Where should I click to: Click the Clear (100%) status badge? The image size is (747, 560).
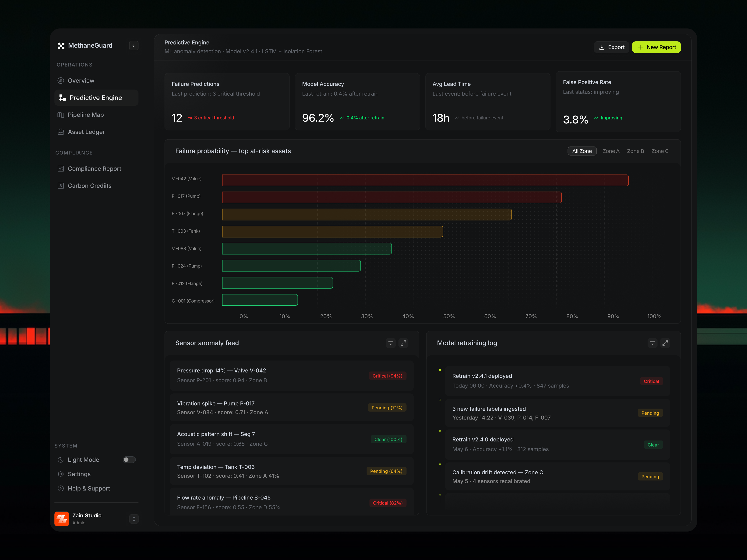pos(388,440)
